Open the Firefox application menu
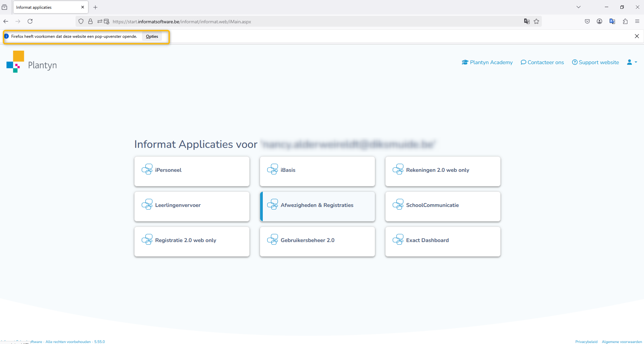This screenshot has width=644, height=344. click(x=637, y=21)
